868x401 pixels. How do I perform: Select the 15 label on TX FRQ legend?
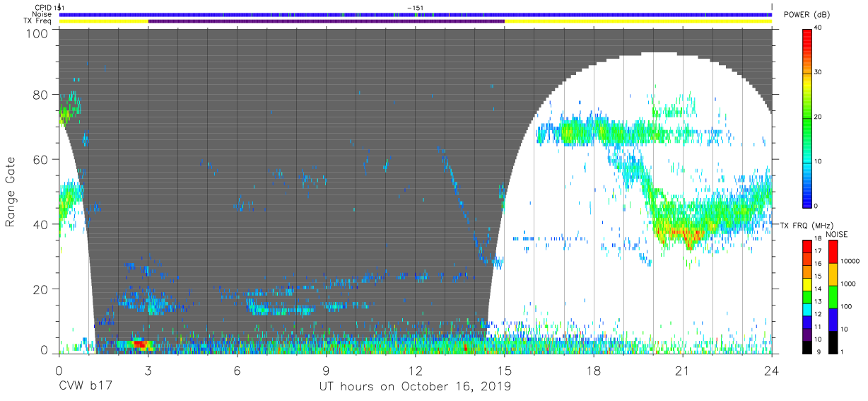819,276
